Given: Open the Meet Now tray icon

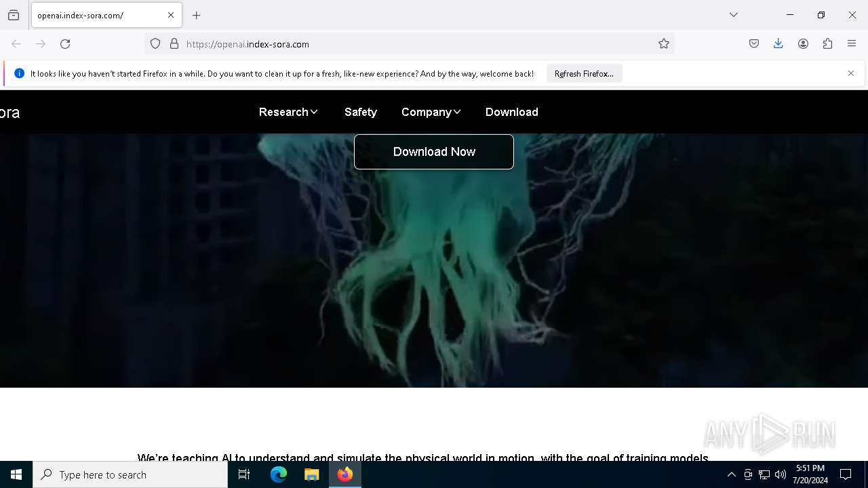Looking at the screenshot, I should (748, 475).
